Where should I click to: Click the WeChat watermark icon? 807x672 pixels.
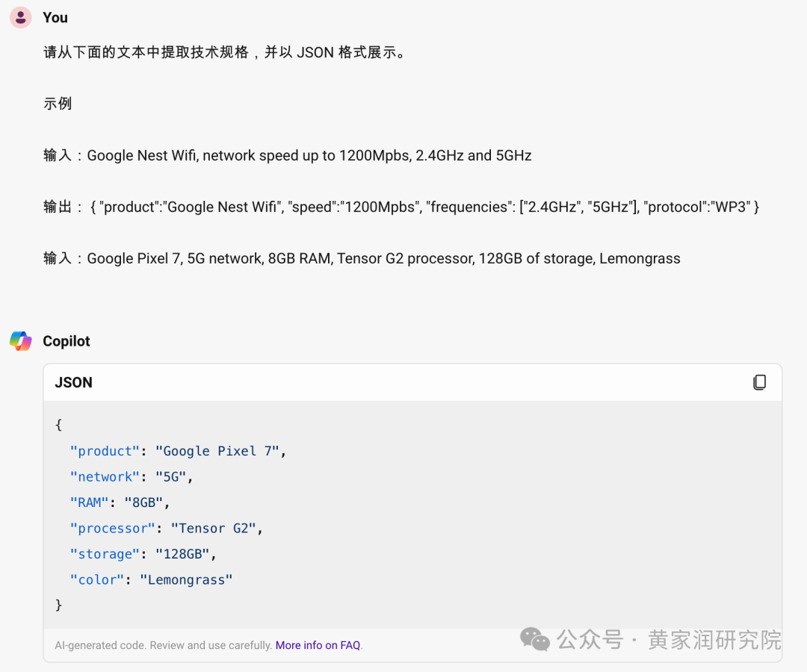[x=535, y=639]
